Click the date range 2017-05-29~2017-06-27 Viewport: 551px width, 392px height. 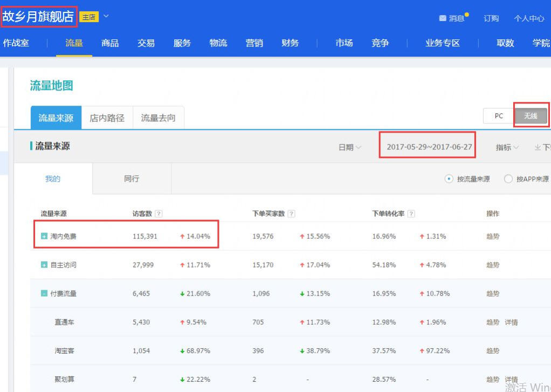click(429, 147)
